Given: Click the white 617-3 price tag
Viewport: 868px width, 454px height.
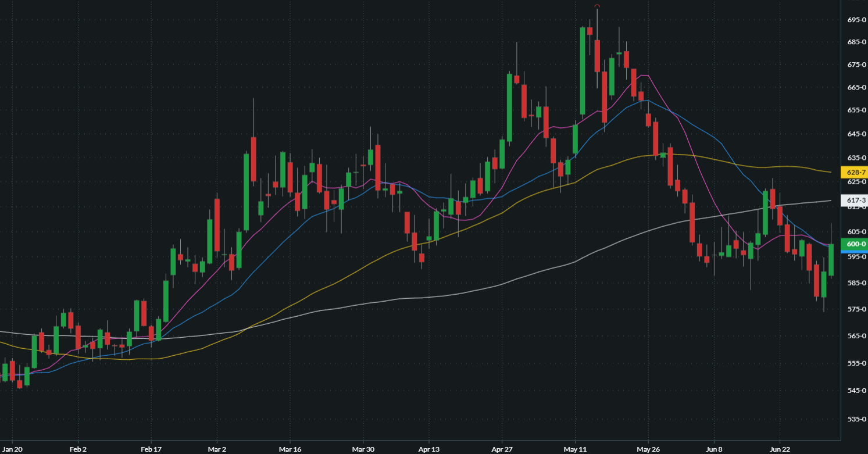Looking at the screenshot, I should [x=856, y=200].
